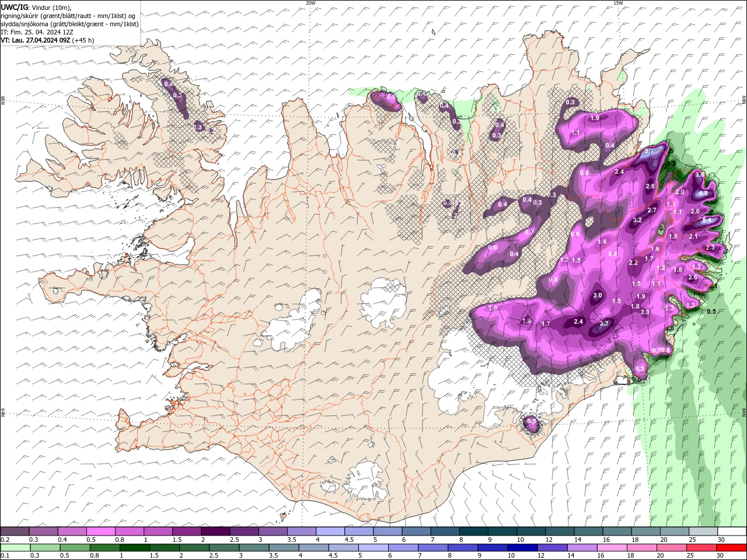This screenshot has width=747, height=560.
Task: Choose the light lavender snow swatch labeled 4
Action: (330, 531)
